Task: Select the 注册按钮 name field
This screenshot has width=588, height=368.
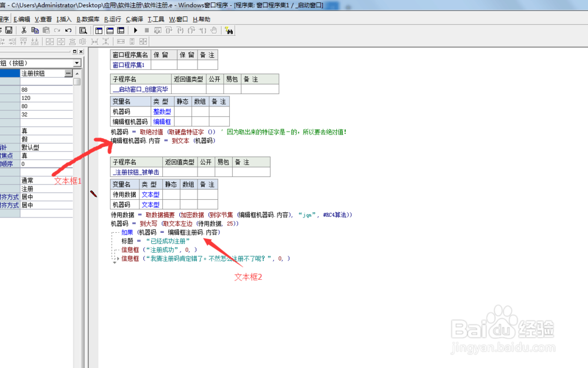Action: click(x=42, y=73)
